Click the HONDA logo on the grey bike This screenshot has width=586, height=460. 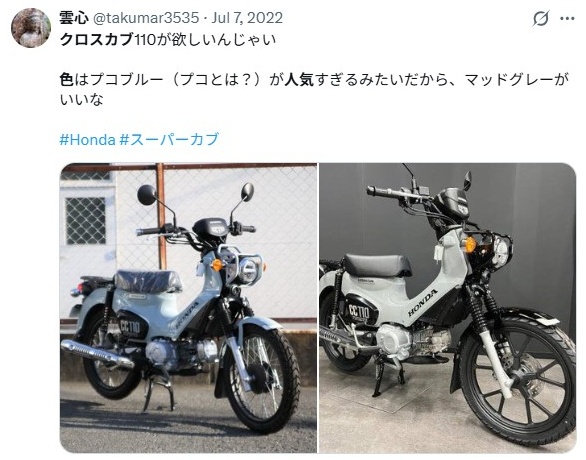pyautogui.click(x=423, y=302)
